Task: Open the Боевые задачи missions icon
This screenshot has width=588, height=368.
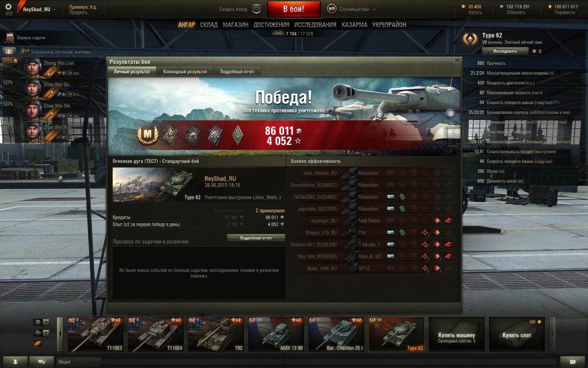Action: (x=9, y=38)
